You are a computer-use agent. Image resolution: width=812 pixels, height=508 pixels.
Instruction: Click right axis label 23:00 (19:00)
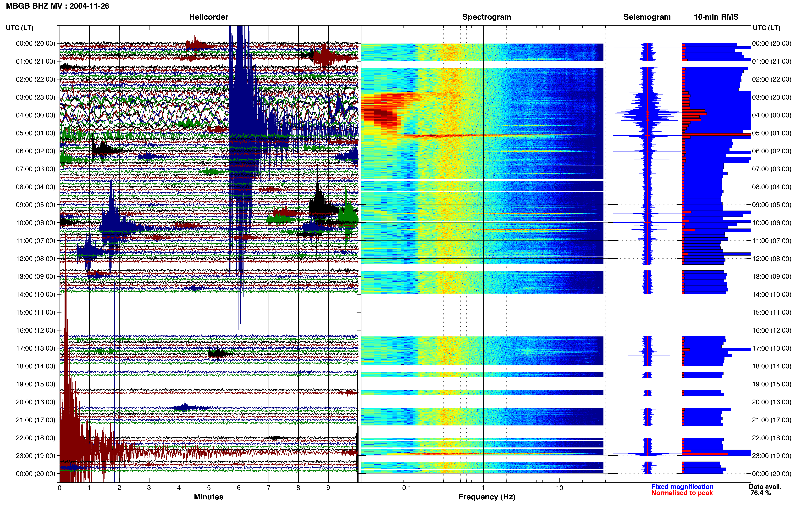[772, 456]
